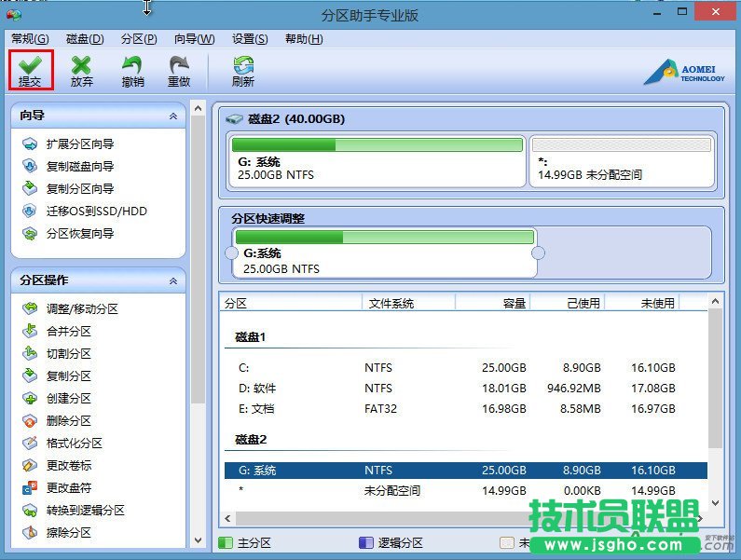
Task: Click FAT32 file system cell
Action: (x=380, y=409)
